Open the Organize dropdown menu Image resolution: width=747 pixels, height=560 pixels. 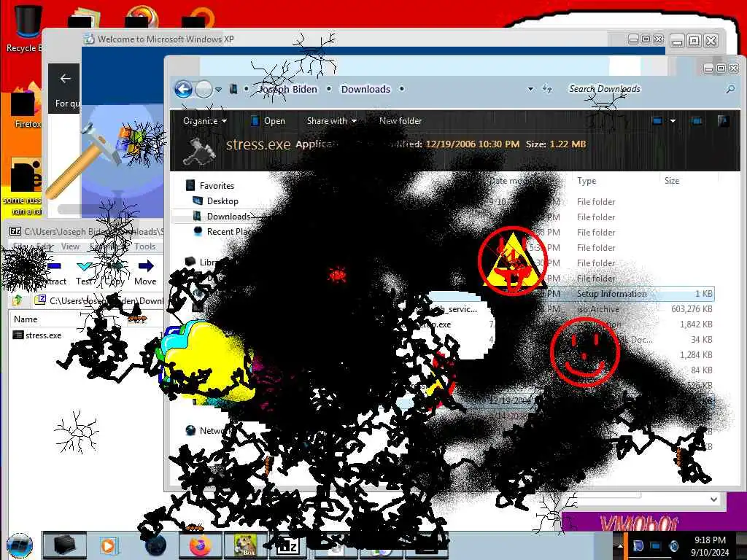(205, 121)
